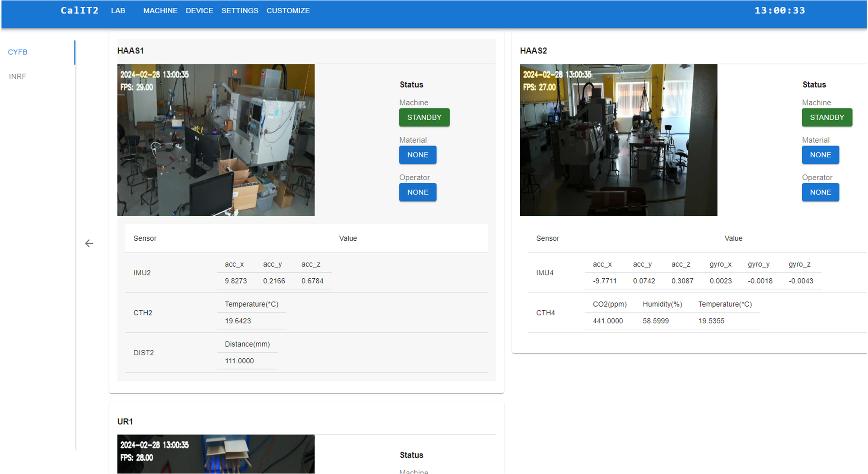Image resolution: width=868 pixels, height=474 pixels.
Task: Click the HAAS1 Status heading
Action: click(411, 85)
